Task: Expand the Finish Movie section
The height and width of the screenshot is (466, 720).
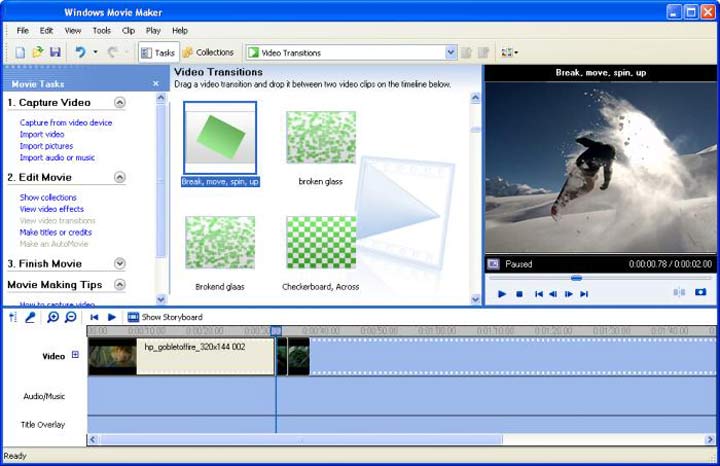Action: (120, 264)
